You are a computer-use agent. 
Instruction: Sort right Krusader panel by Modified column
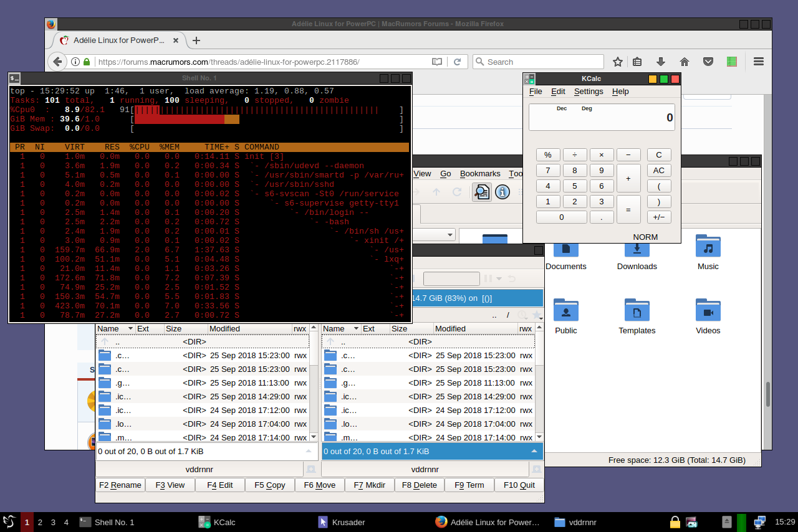476,328
